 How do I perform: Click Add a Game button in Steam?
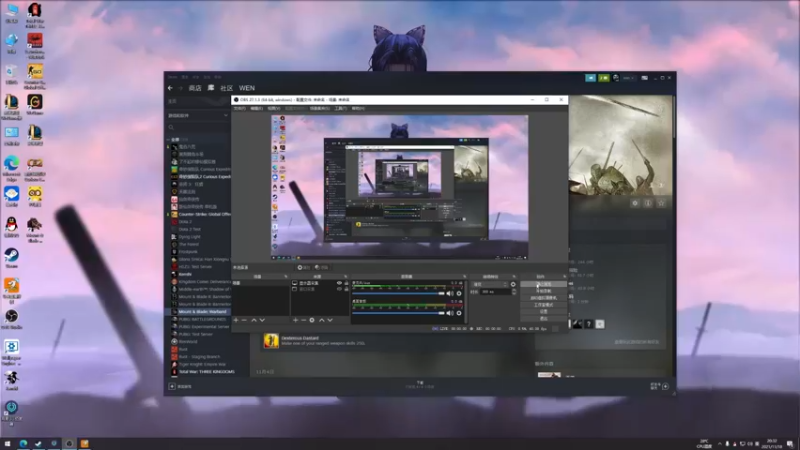pos(180,387)
